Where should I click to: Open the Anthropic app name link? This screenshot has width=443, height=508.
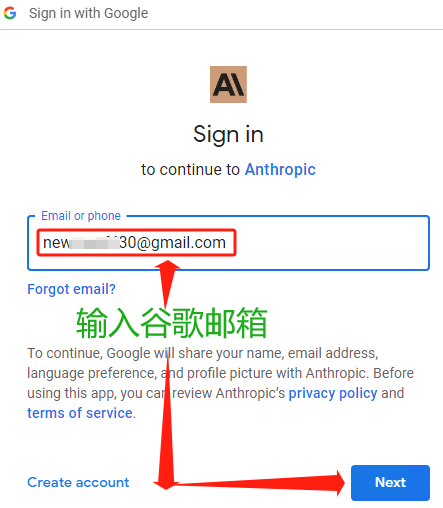(280, 169)
